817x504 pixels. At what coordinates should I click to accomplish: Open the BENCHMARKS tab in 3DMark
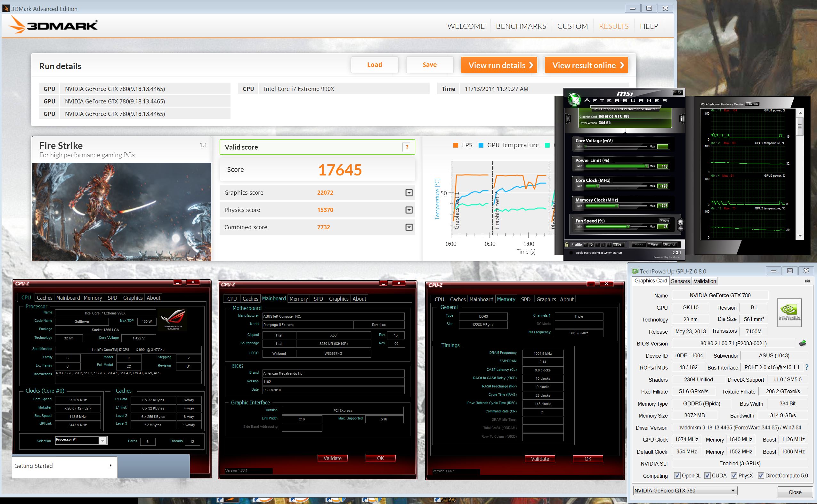(x=521, y=26)
